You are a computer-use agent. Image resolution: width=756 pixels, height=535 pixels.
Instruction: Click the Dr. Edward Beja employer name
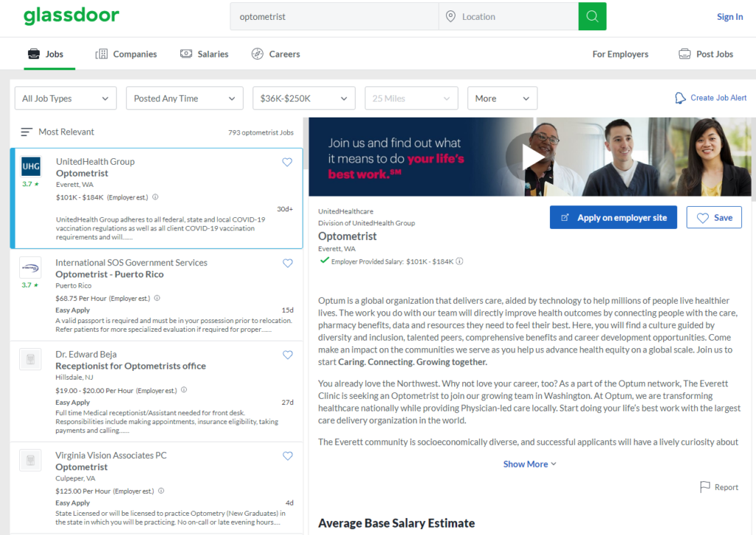86,354
